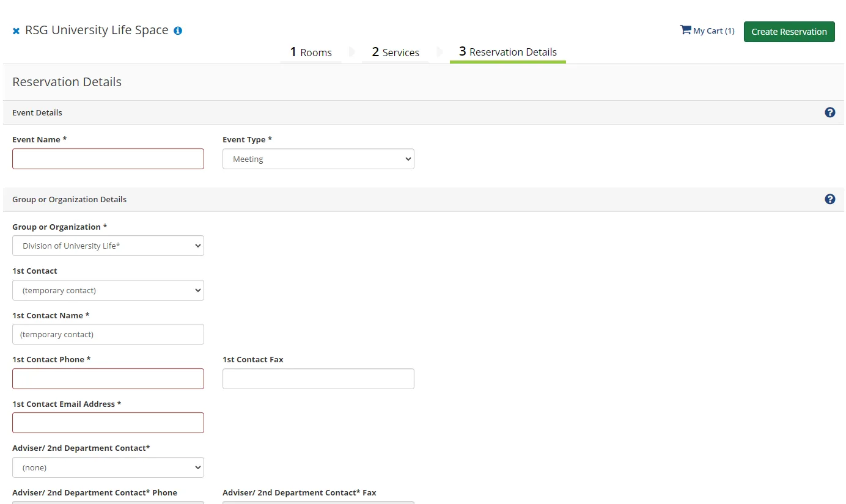Image resolution: width=846 pixels, height=504 pixels.
Task: Go to the 2 Services step tab
Action: point(395,53)
